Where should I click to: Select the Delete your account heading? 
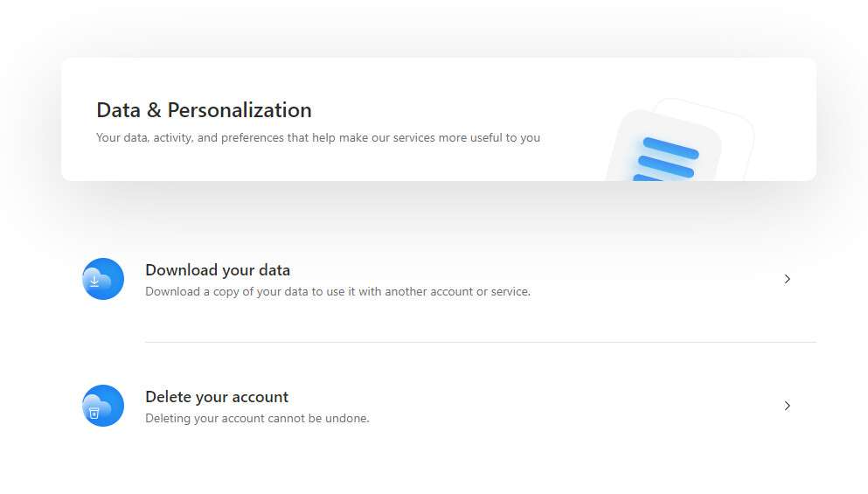pos(217,397)
